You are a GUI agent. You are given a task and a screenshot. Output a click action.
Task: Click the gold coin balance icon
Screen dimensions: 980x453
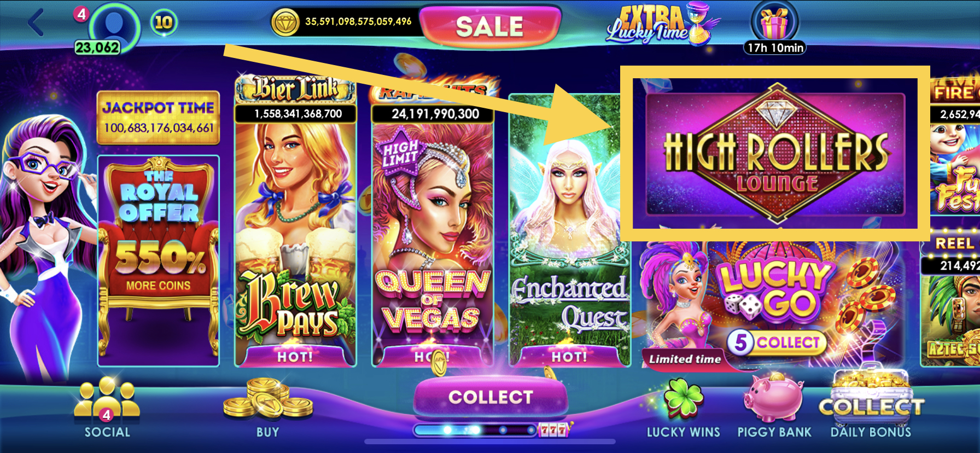[285, 22]
